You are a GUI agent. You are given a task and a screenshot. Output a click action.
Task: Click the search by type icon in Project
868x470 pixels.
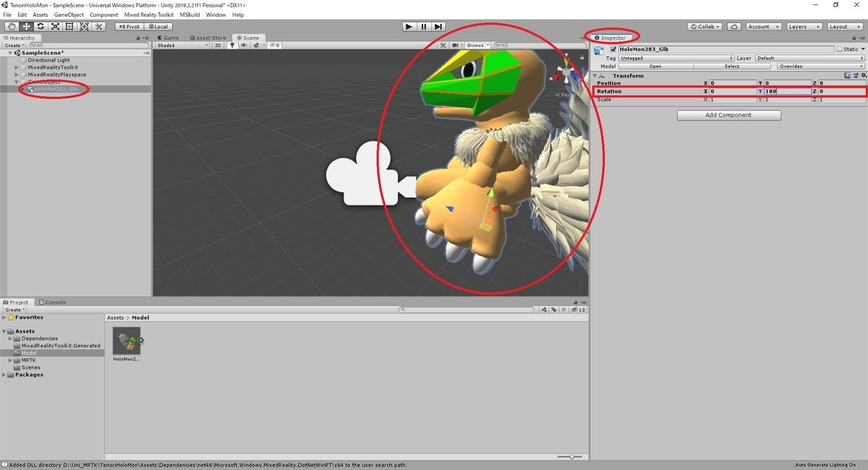click(x=544, y=309)
